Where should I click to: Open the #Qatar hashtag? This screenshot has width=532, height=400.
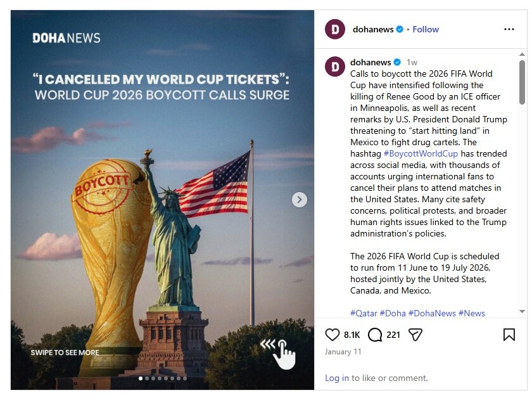364,313
